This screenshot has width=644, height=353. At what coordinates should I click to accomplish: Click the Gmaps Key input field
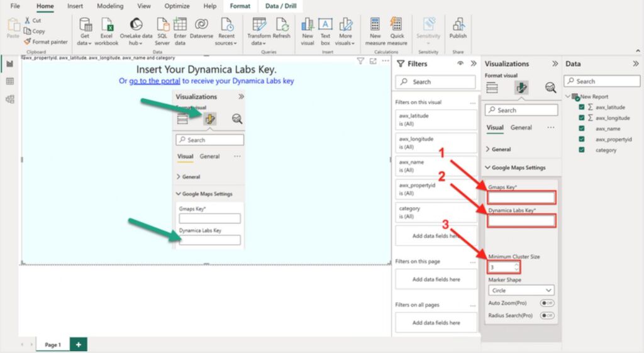(521, 198)
